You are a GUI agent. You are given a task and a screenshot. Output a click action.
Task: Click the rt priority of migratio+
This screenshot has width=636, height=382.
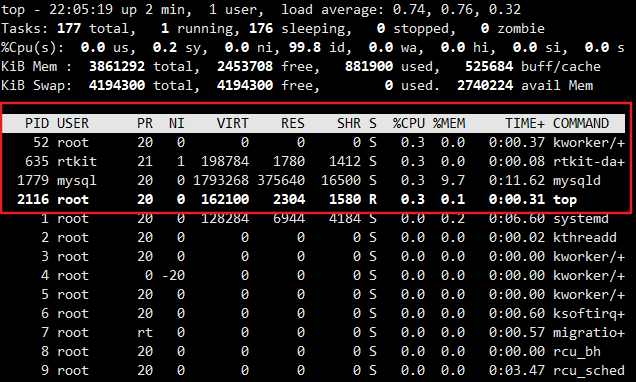click(x=145, y=333)
